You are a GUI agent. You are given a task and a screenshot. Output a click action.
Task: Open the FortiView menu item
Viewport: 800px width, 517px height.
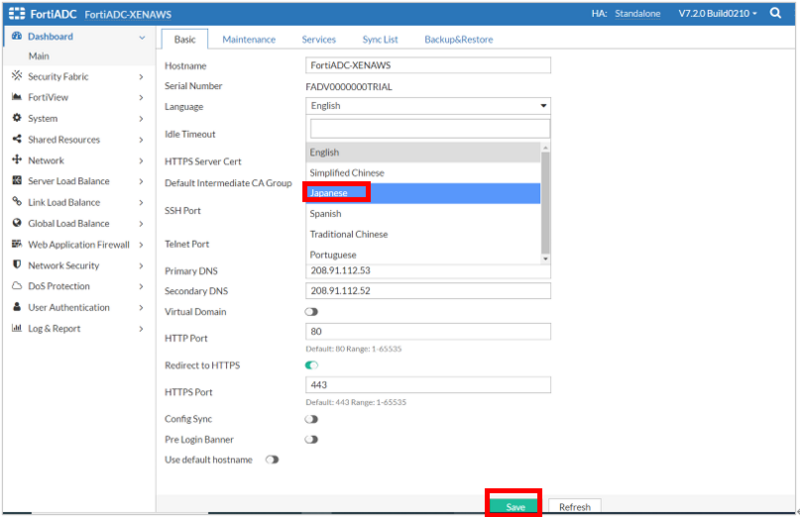click(x=48, y=97)
